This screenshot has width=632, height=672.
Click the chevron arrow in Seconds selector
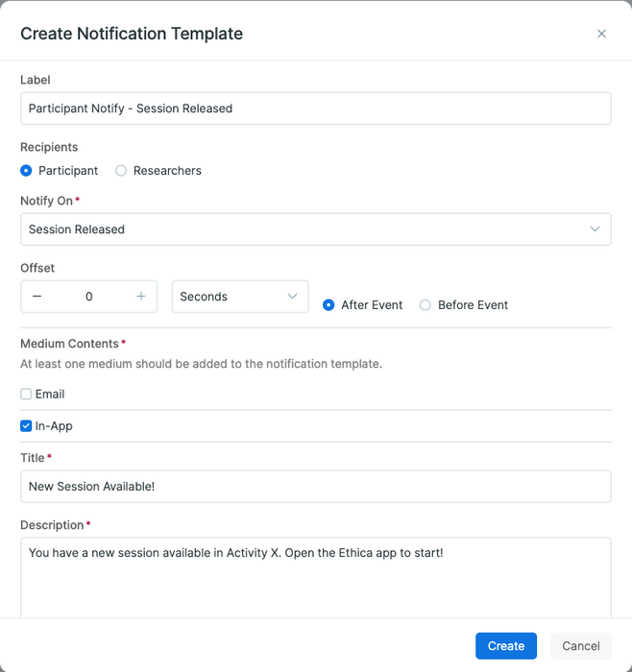(x=293, y=297)
